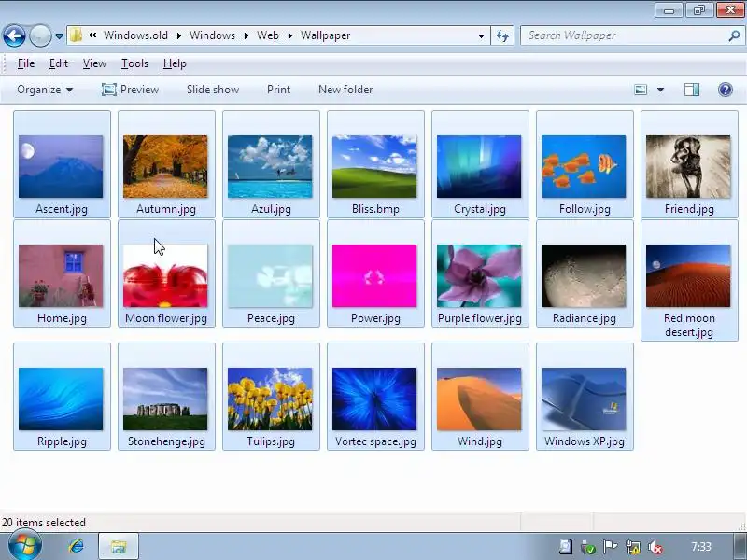
Task: Click the taskbar clock showing 7:33
Action: click(701, 547)
